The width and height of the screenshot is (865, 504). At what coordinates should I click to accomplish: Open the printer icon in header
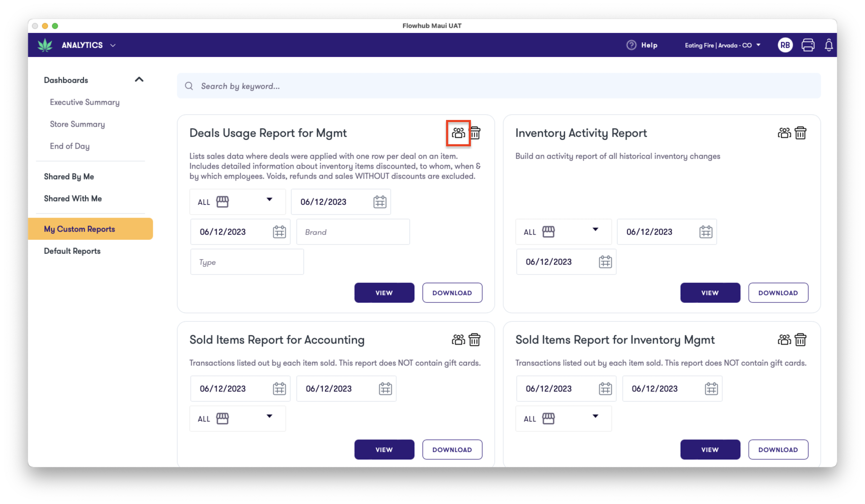tap(808, 45)
